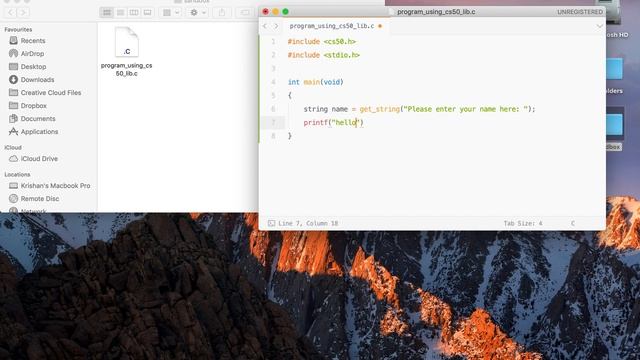This screenshot has width=640, height=360.
Task: Go to next tab in Sublime
Action: point(276,26)
